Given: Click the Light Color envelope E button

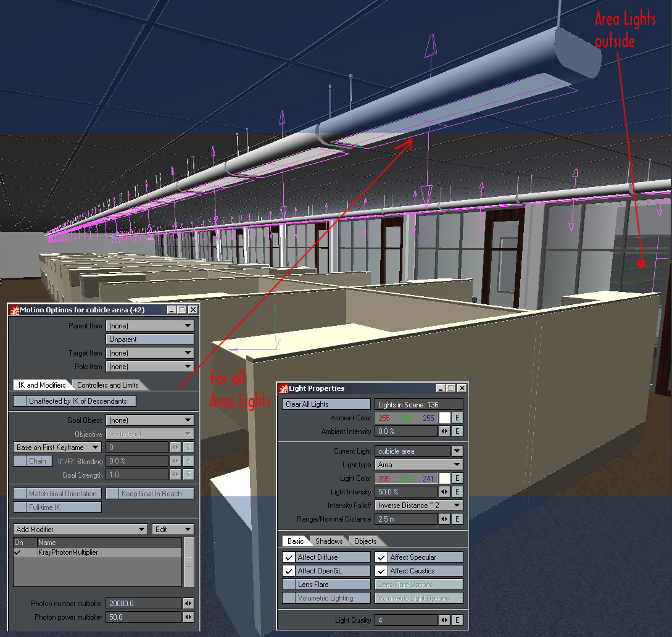Looking at the screenshot, I should pyautogui.click(x=457, y=478).
